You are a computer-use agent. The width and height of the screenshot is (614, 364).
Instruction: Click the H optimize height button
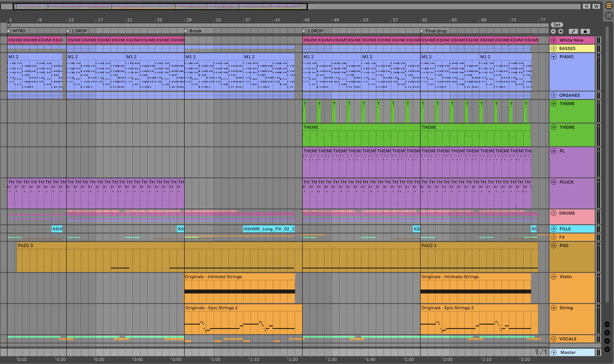[587, 6]
